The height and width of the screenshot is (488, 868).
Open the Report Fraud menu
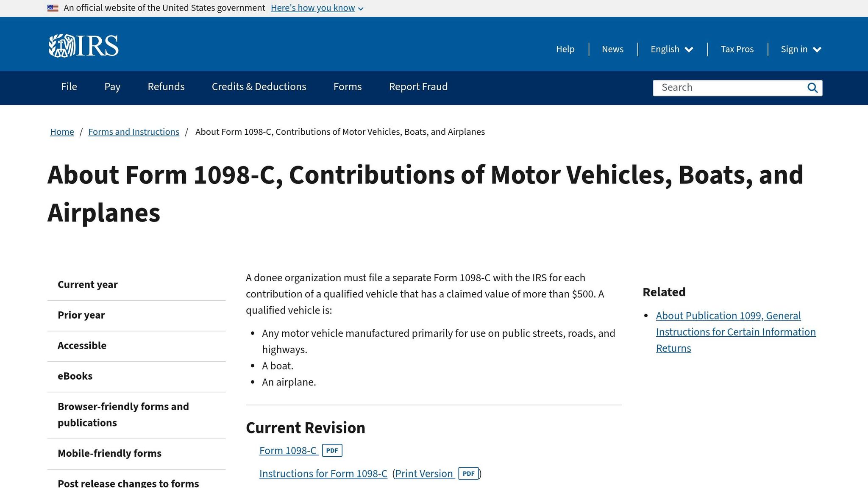pos(418,87)
